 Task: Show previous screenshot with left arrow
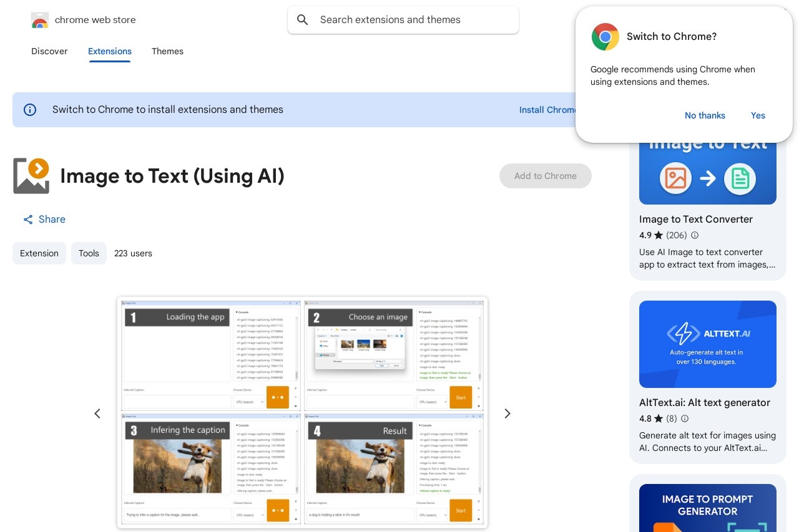tap(97, 414)
